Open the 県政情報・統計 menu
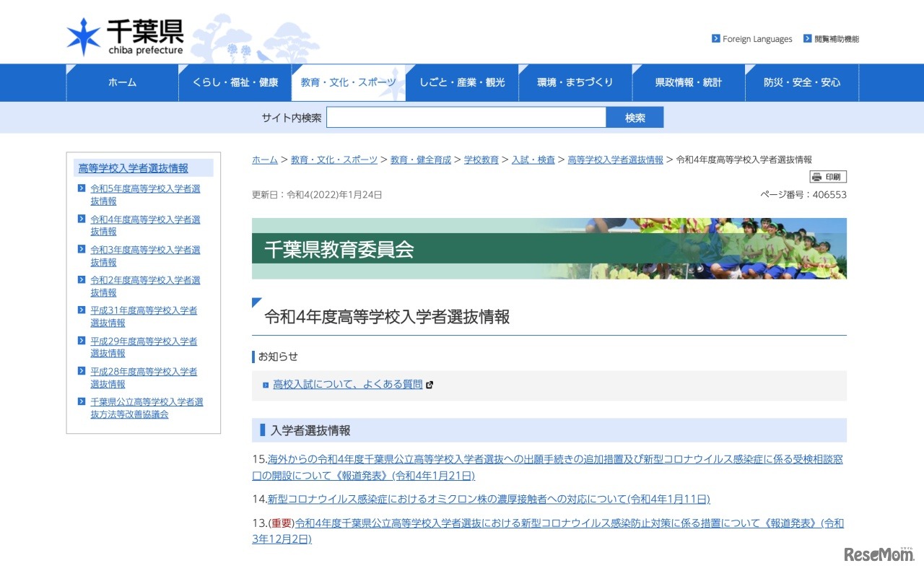Screen dimensions: 924x571 [x=689, y=82]
